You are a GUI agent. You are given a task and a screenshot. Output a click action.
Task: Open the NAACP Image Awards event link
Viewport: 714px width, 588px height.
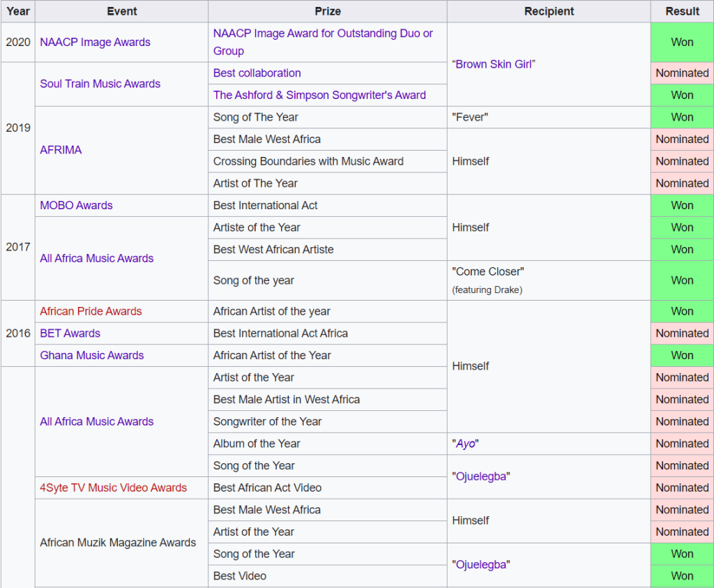[95, 42]
